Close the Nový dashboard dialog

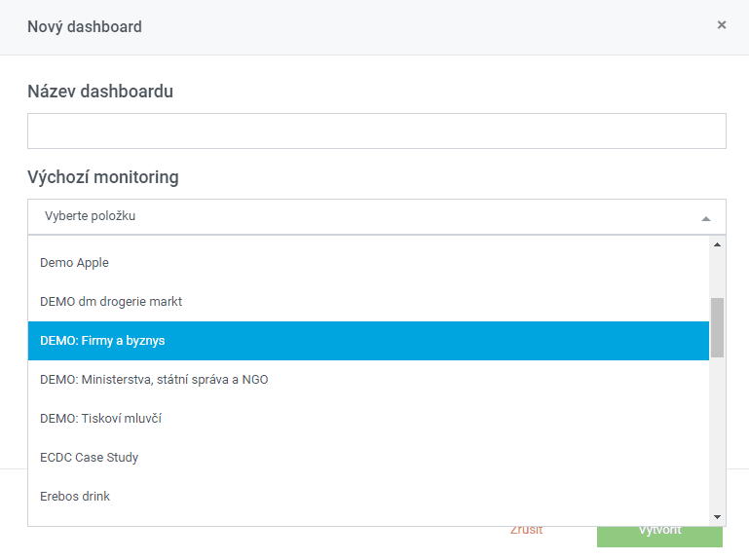722,25
